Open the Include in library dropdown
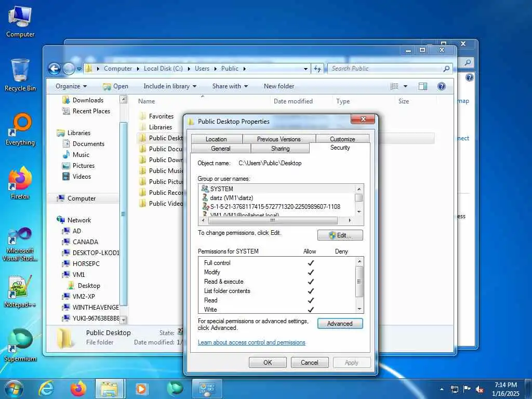 pos(170,86)
